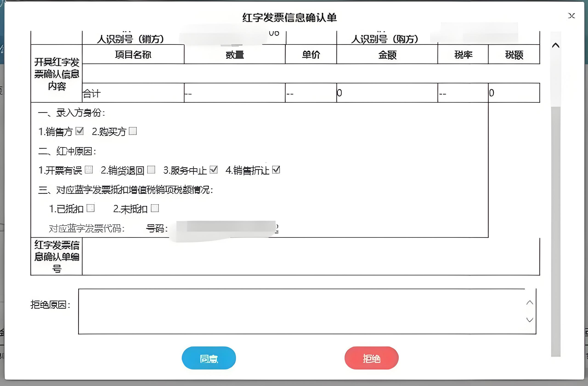This screenshot has width=588, height=386.
Task: Toggle the 3.服务中止 checkbox
Action: [213, 170]
